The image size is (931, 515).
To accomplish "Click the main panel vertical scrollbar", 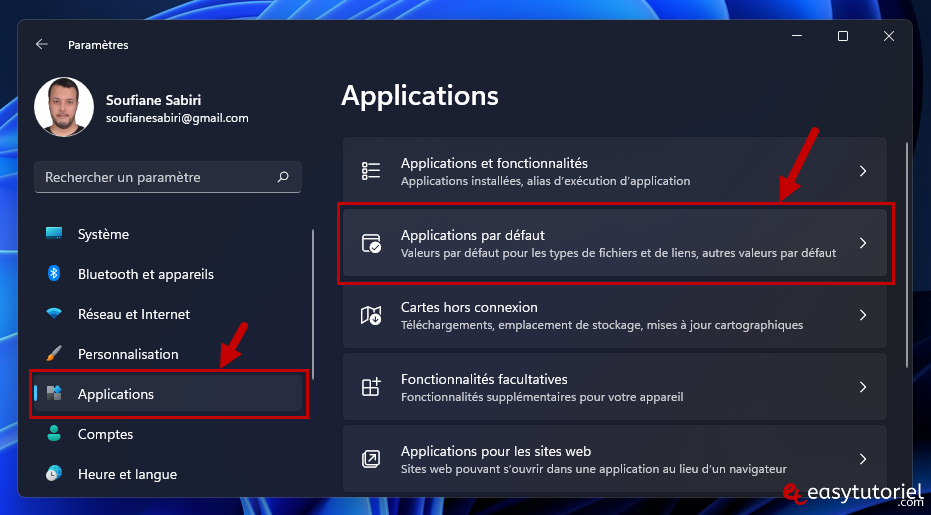I will 907,254.
